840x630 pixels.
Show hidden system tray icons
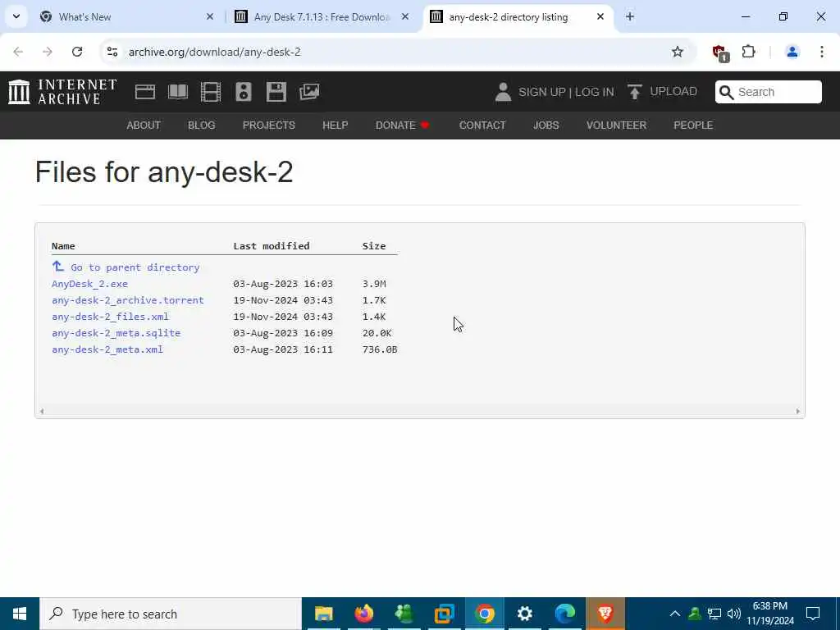[x=675, y=614]
